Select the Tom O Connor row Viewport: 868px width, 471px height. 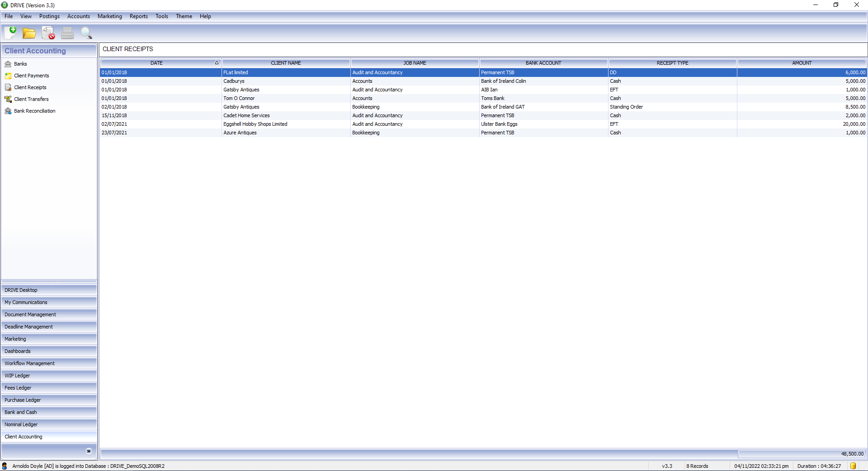click(x=483, y=98)
